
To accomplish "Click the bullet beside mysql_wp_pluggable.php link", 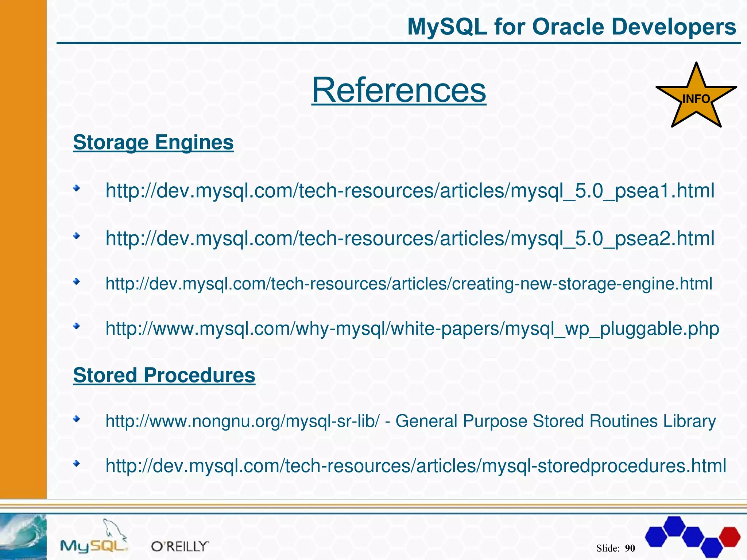I will [x=77, y=326].
